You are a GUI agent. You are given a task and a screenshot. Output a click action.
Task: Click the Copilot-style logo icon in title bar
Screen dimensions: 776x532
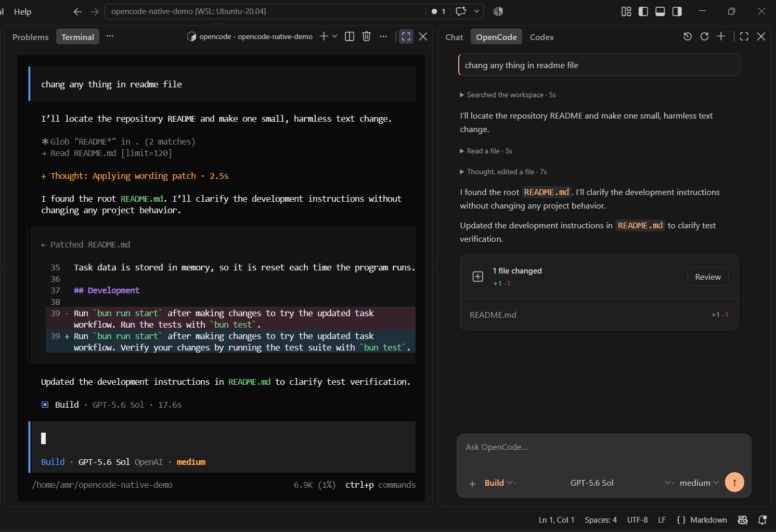[x=498, y=11]
